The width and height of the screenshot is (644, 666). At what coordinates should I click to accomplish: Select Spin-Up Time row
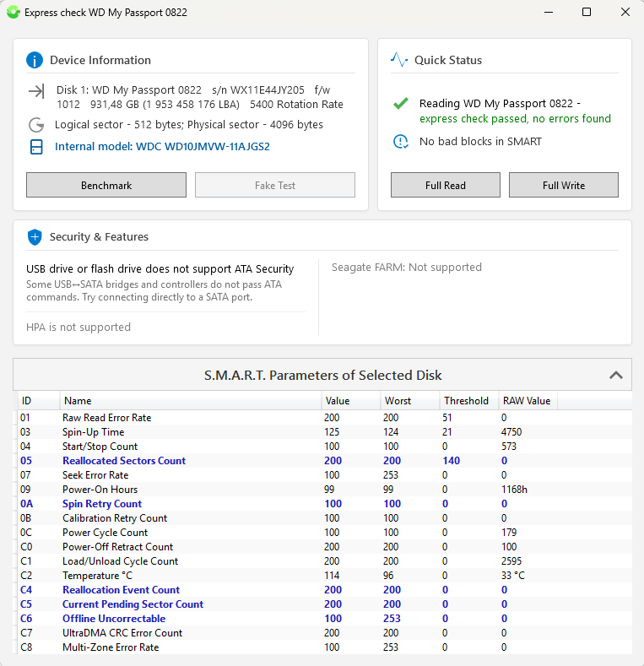click(x=325, y=432)
